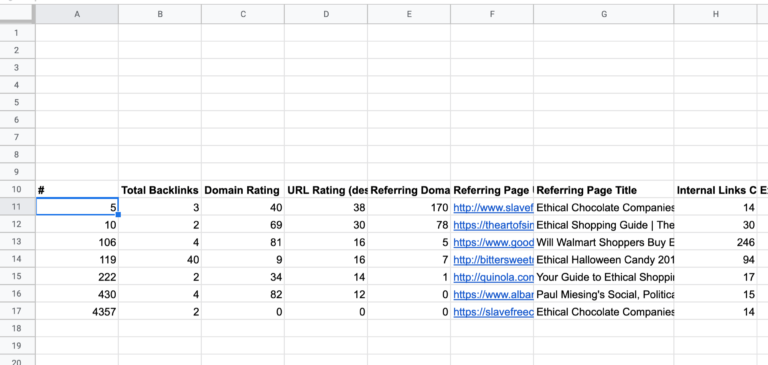Click 'Ethical Halloween Candy' title cell

point(604,260)
